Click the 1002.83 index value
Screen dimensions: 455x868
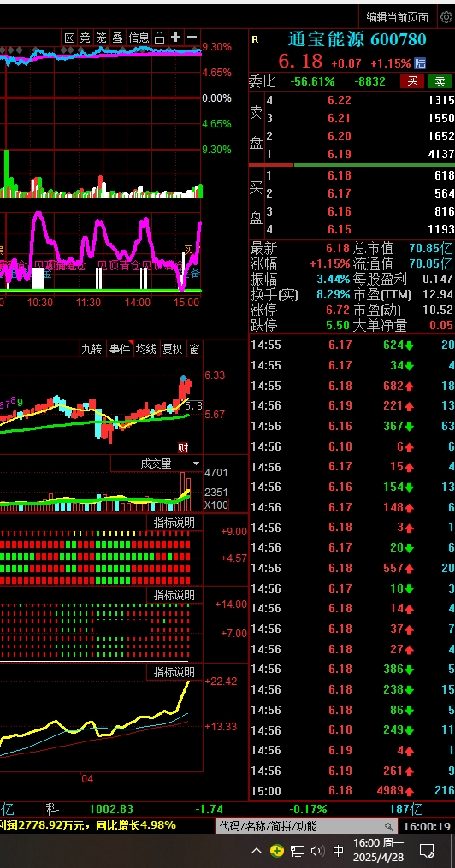[x=111, y=809]
